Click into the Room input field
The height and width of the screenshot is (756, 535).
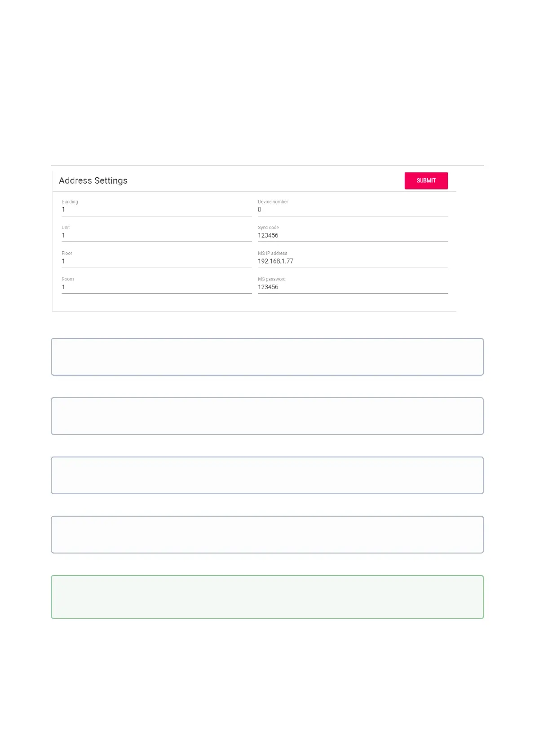tap(156, 287)
